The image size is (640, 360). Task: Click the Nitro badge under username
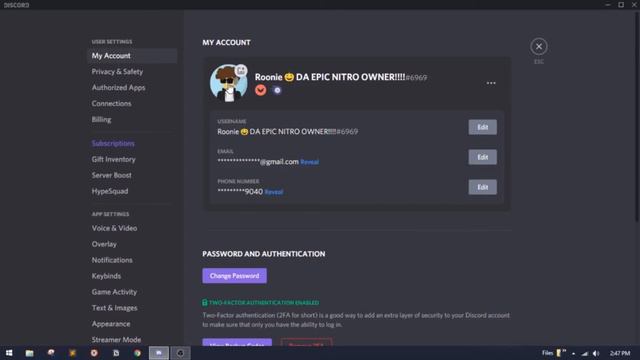point(277,90)
